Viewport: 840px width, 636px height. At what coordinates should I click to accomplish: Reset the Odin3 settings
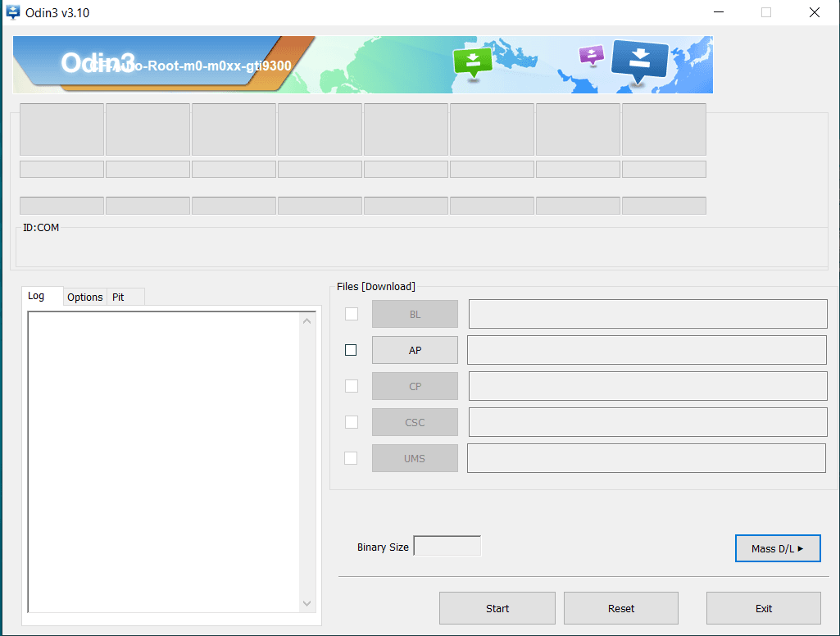621,608
